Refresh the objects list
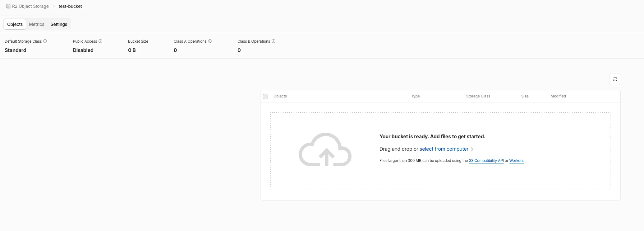 point(615,79)
